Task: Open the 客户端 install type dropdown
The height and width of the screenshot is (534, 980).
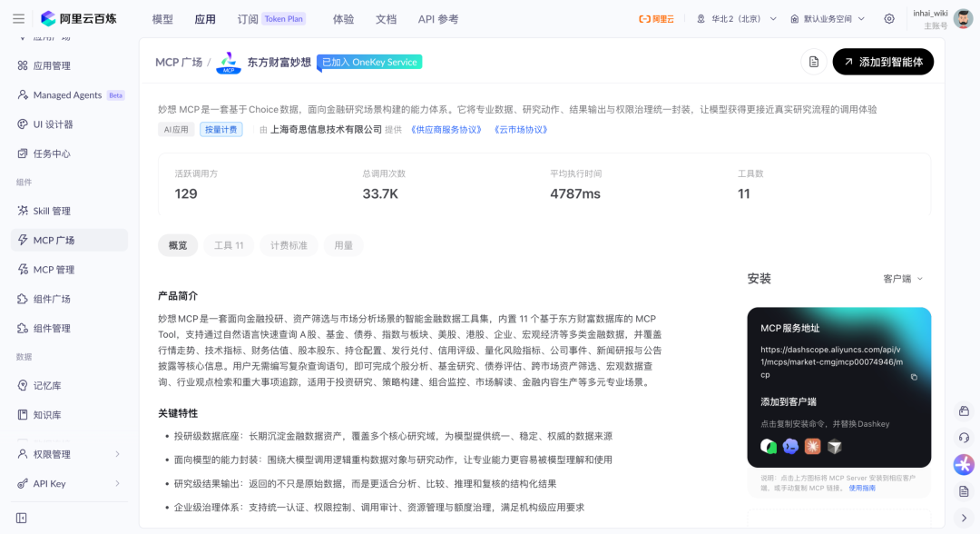Action: click(903, 279)
